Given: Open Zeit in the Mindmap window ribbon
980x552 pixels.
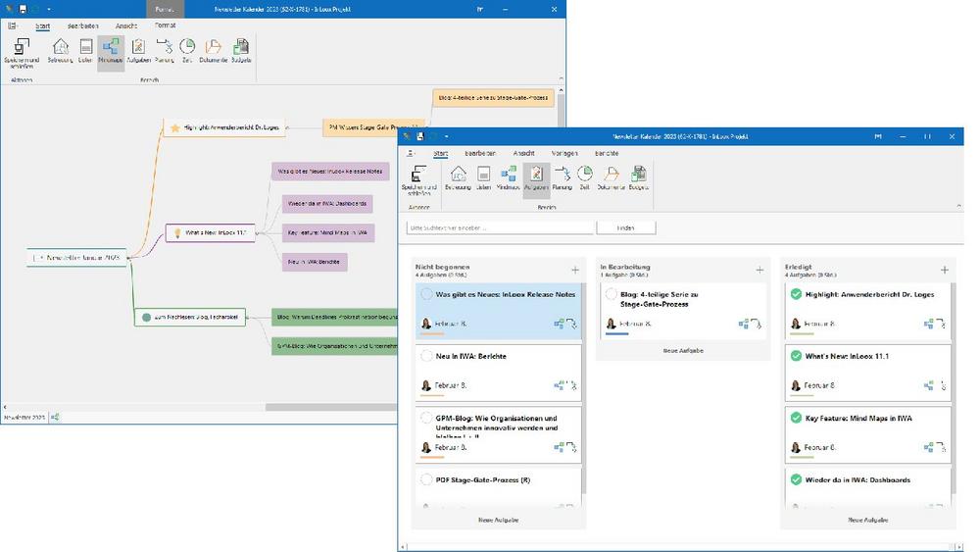Looking at the screenshot, I should coord(187,51).
